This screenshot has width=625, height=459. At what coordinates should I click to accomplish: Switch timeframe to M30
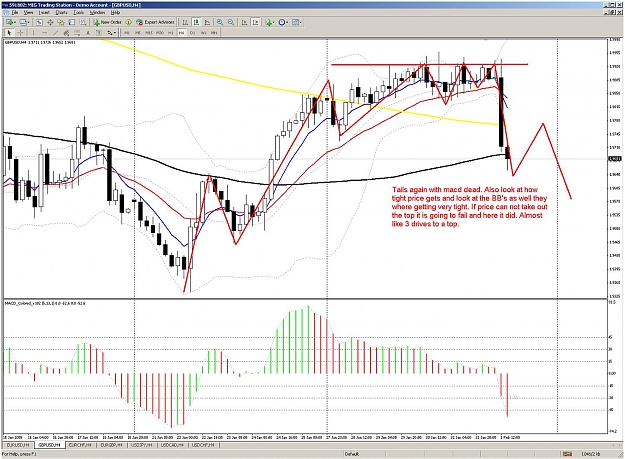coord(160,33)
